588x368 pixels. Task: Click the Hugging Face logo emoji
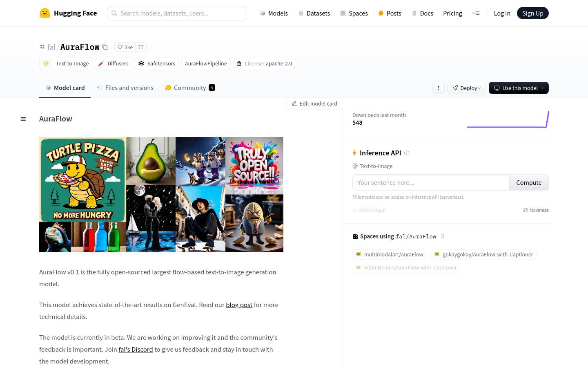tap(45, 13)
